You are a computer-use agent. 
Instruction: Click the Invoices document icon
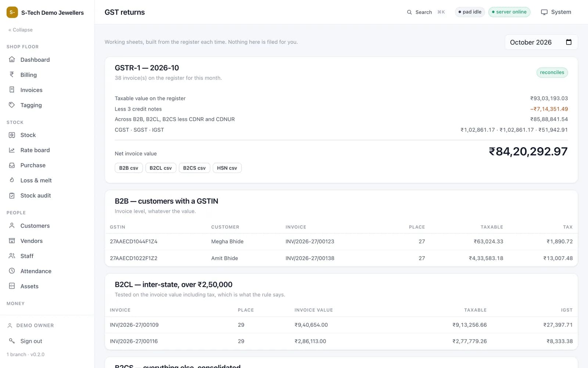(x=12, y=89)
